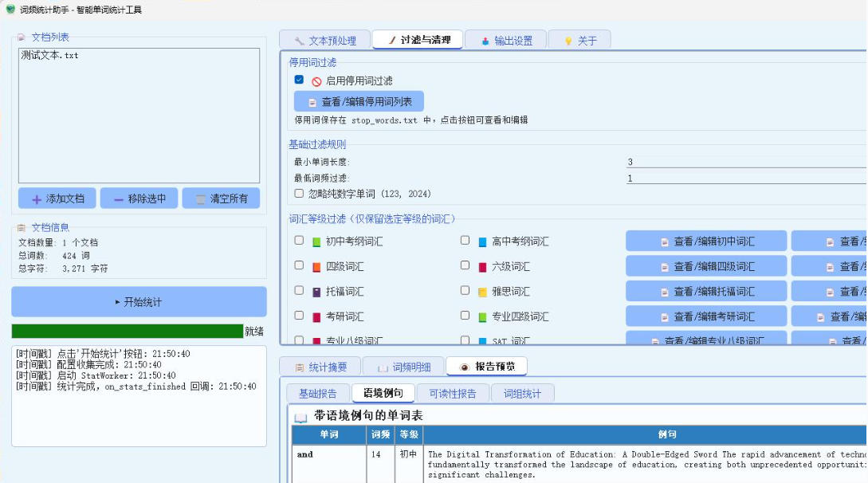Show the 基础报告 sub-tab
Screen dimensions: 868x483
(318, 394)
